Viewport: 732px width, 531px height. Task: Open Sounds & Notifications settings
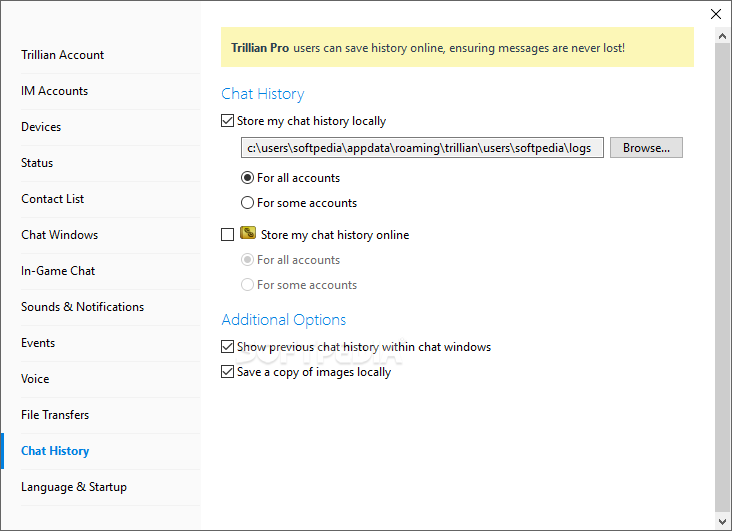(83, 307)
